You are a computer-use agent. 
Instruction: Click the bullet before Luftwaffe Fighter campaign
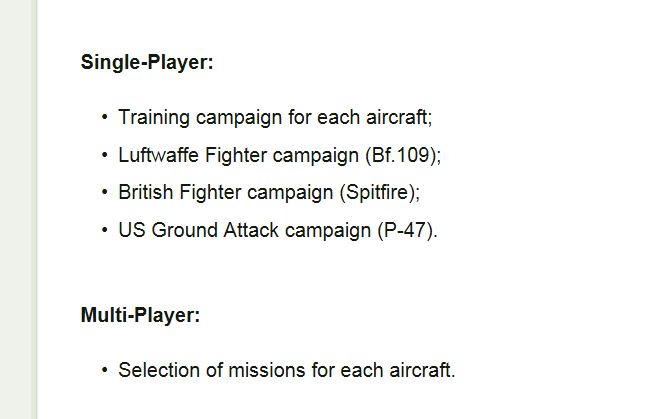coord(104,155)
